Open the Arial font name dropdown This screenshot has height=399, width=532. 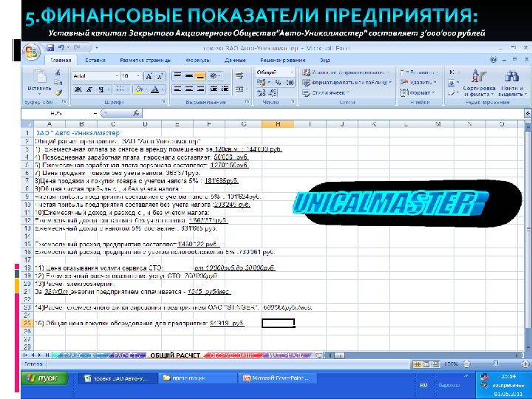(117, 76)
